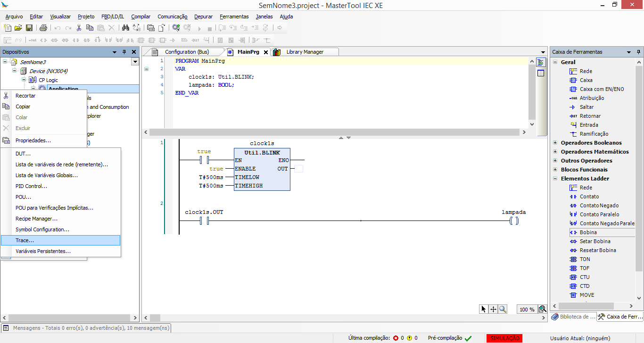Open the Compilar menu
This screenshot has width=644, height=343.
click(140, 16)
